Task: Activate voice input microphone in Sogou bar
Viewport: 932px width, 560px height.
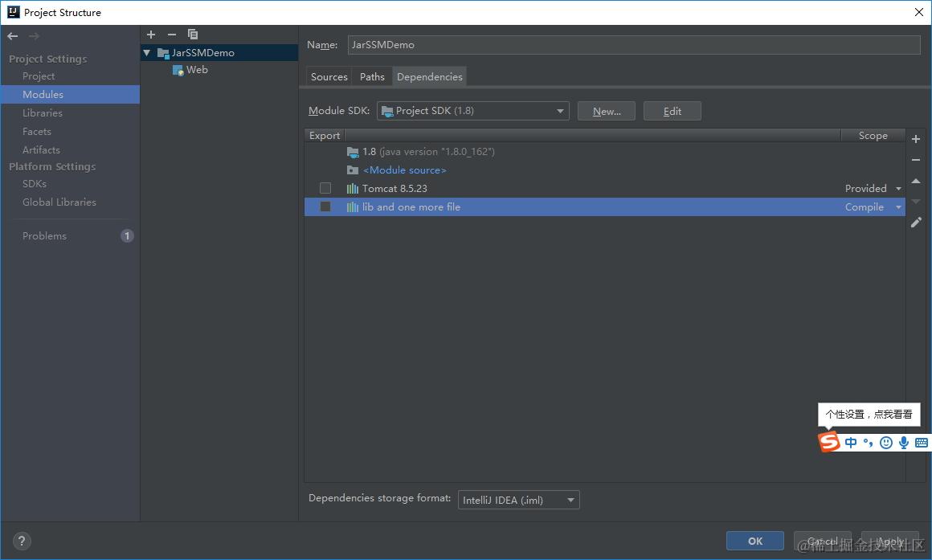Action: 903,442
